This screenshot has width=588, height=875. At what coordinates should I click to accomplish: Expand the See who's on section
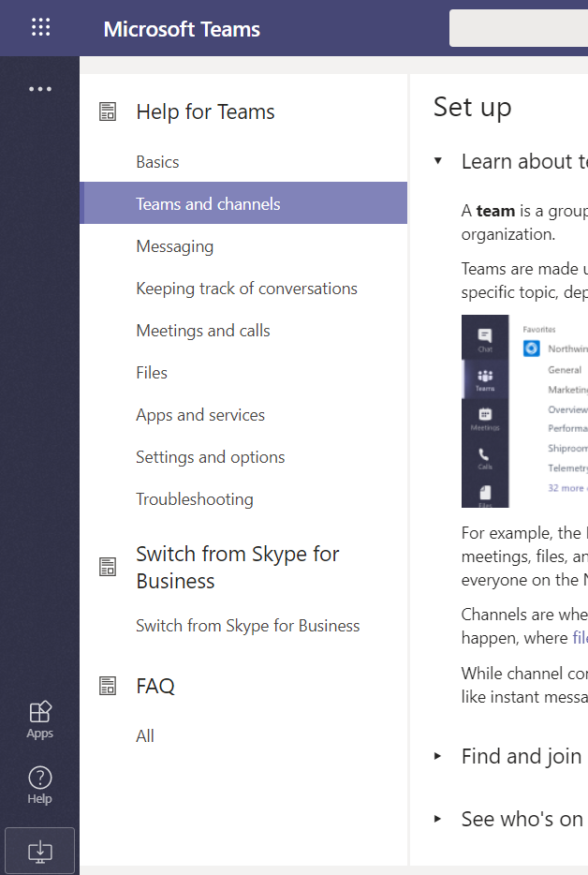(437, 819)
